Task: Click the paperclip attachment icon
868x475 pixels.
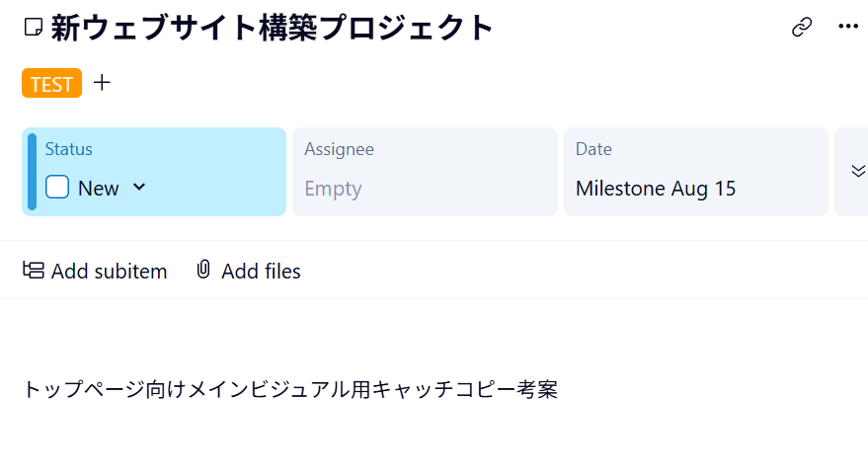Action: tap(203, 270)
